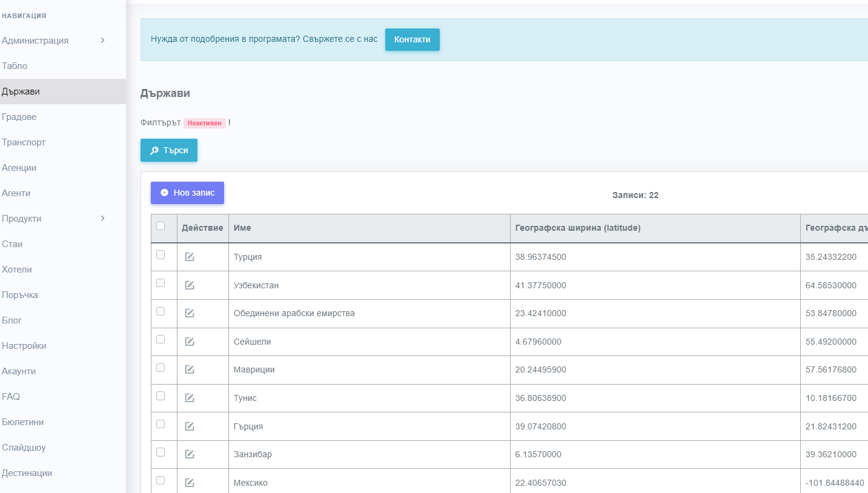868x493 pixels.
Task: Edit the Обединени арабски емирства record
Action: [x=190, y=313]
